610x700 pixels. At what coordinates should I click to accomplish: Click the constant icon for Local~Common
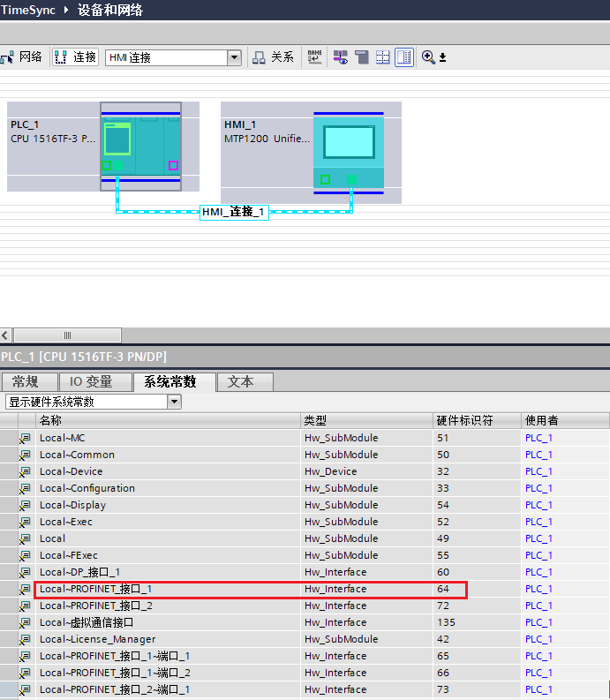25,455
